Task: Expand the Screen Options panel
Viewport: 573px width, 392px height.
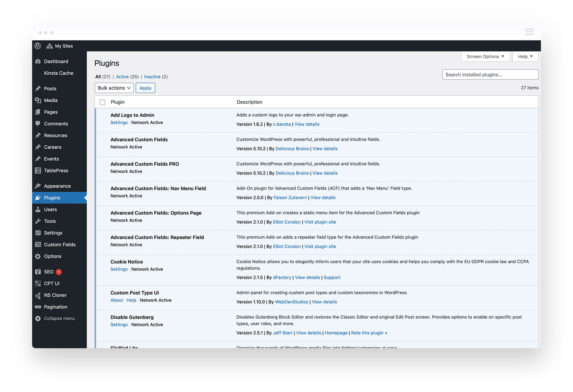Action: (485, 57)
